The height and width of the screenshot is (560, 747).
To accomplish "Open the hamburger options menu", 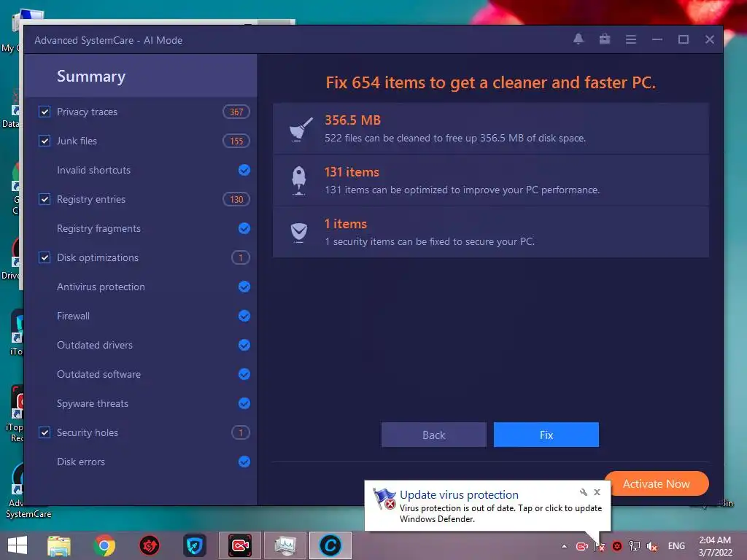I will [x=631, y=39].
